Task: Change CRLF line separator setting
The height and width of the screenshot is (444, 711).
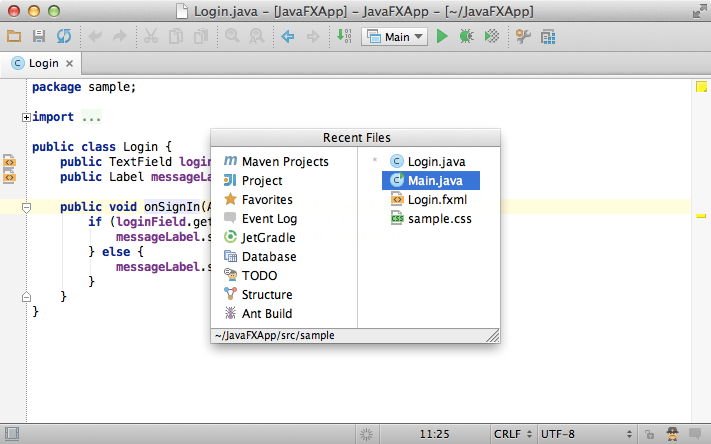Action: point(513,434)
